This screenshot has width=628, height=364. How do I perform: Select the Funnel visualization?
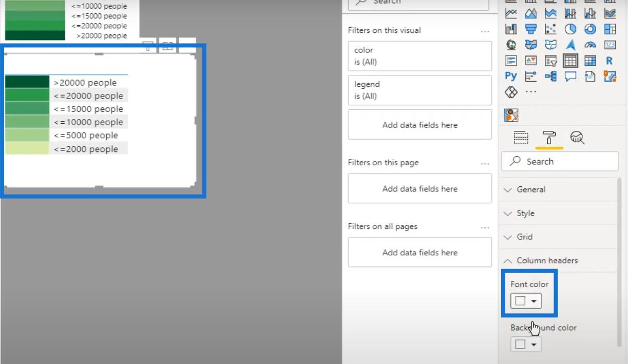(x=531, y=29)
